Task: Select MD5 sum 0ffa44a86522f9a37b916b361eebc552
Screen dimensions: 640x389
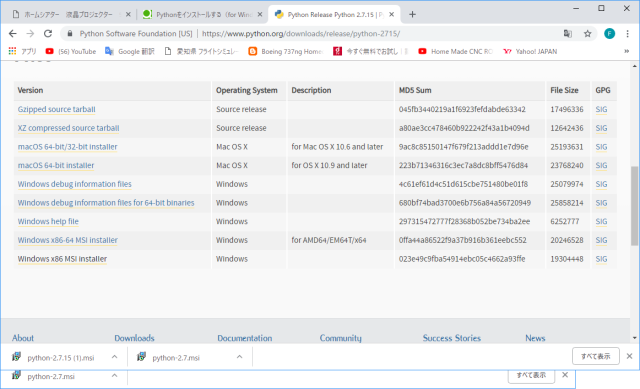Action: (x=462, y=240)
